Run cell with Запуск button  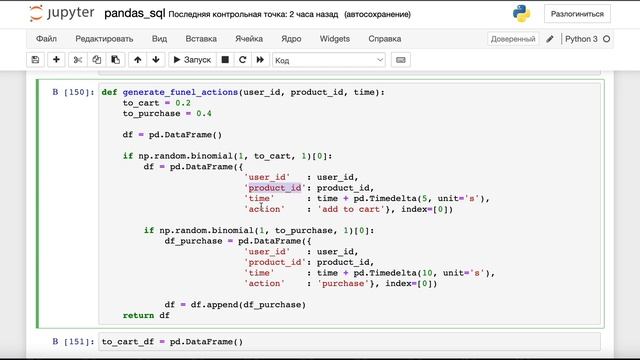192,60
